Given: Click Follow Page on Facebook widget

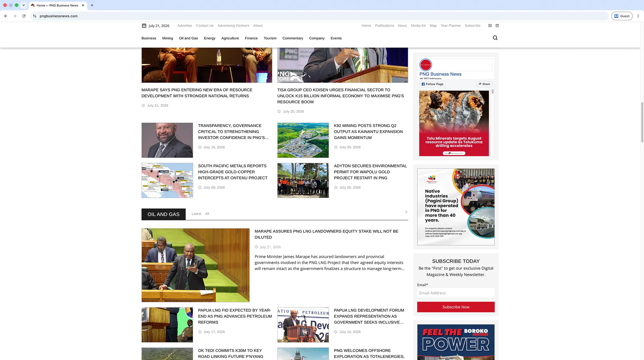Looking at the screenshot, I should click(432, 84).
